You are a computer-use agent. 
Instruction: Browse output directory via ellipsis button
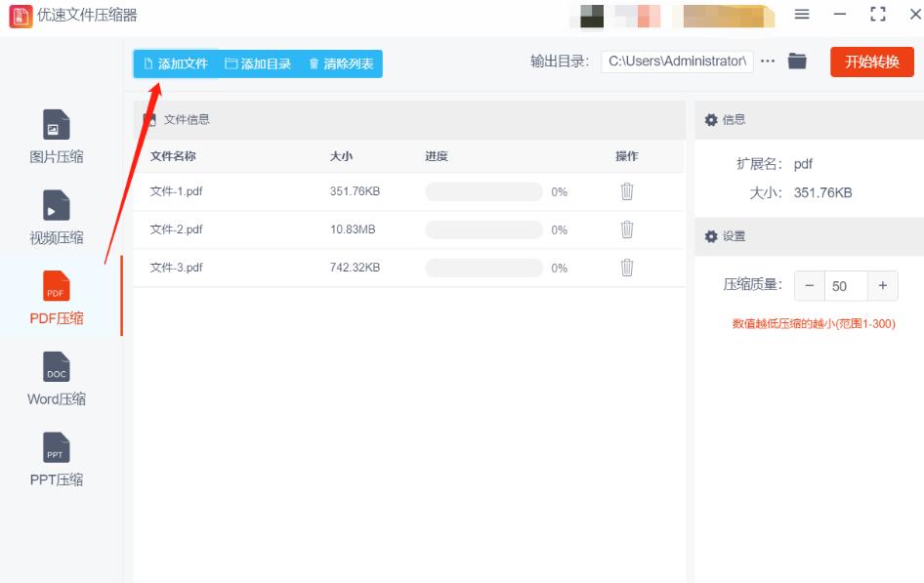click(x=768, y=61)
